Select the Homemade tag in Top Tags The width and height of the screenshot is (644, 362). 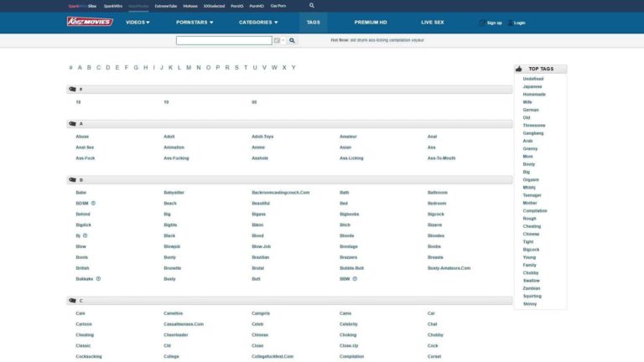pos(534,94)
